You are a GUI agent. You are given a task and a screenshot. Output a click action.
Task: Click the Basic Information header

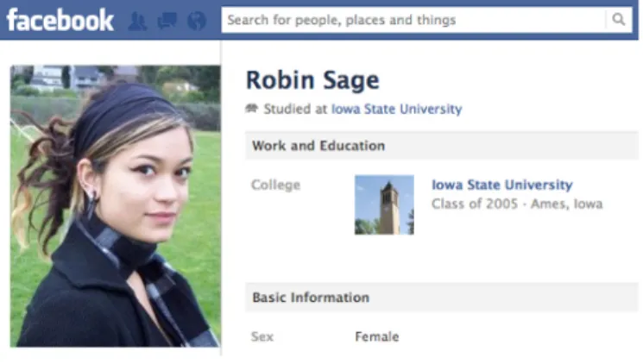pos(442,298)
